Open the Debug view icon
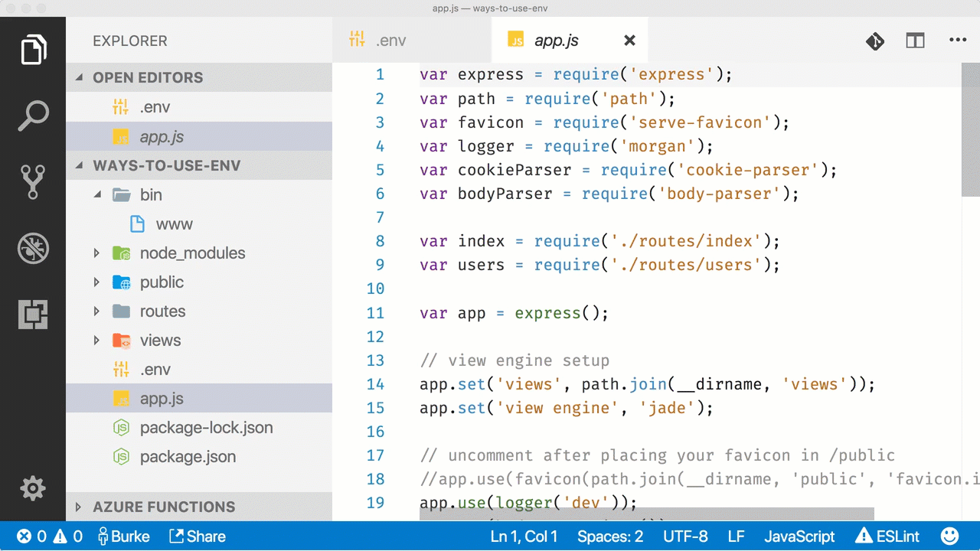Viewport: 980px width, 551px height. click(x=33, y=248)
